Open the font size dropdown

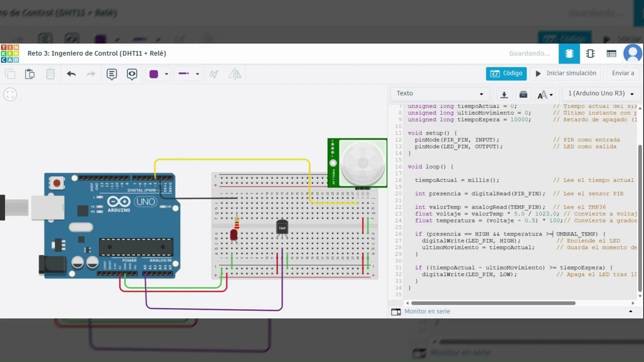[x=545, y=94]
